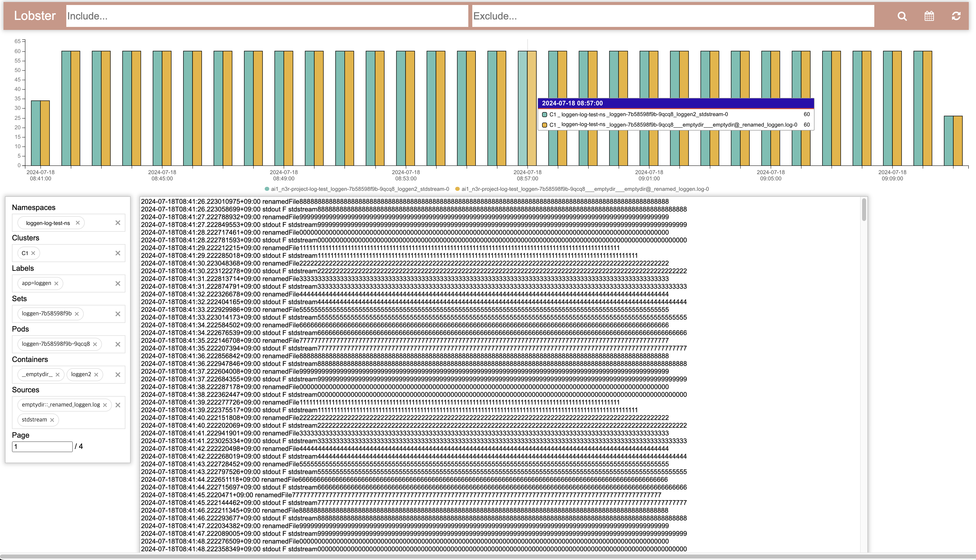The image size is (976, 560).
Task: Select log line 08:41:45.2220471 renamedFile7777
Action: click(x=401, y=495)
